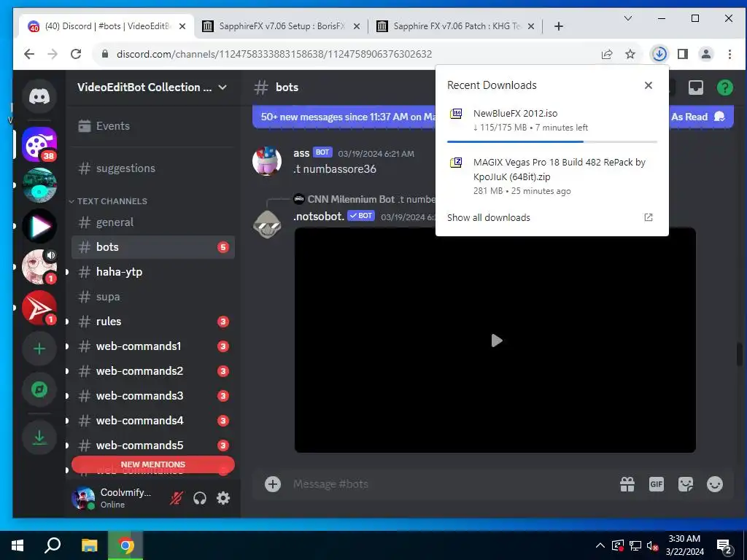Viewport: 747px width, 560px height.
Task: Open the emoji picker icon
Action: (x=715, y=484)
